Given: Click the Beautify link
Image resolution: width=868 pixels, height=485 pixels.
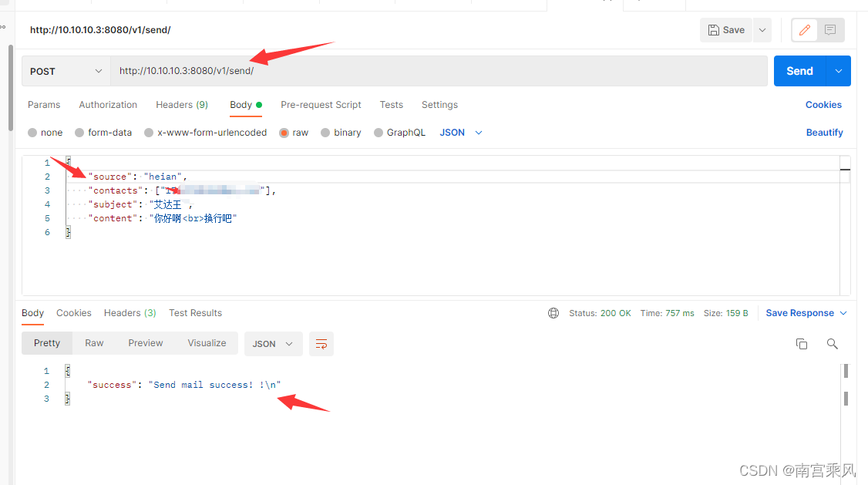Looking at the screenshot, I should [x=824, y=133].
